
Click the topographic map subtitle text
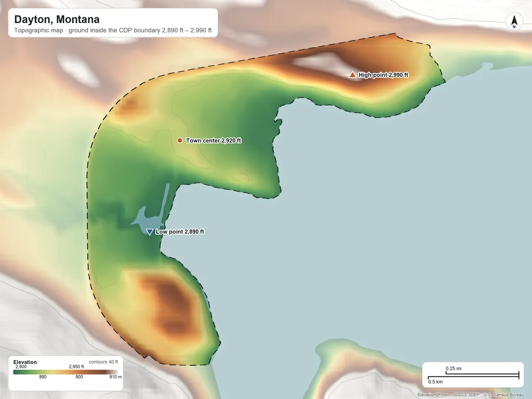click(x=113, y=31)
